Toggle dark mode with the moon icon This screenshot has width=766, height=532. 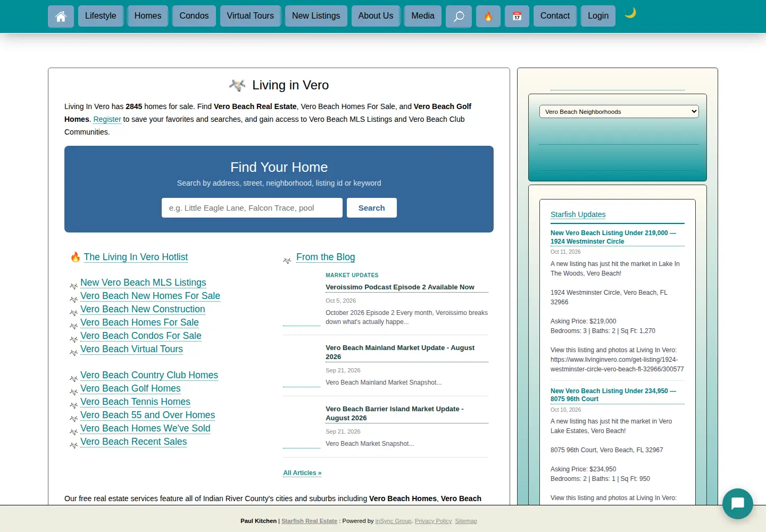[630, 13]
